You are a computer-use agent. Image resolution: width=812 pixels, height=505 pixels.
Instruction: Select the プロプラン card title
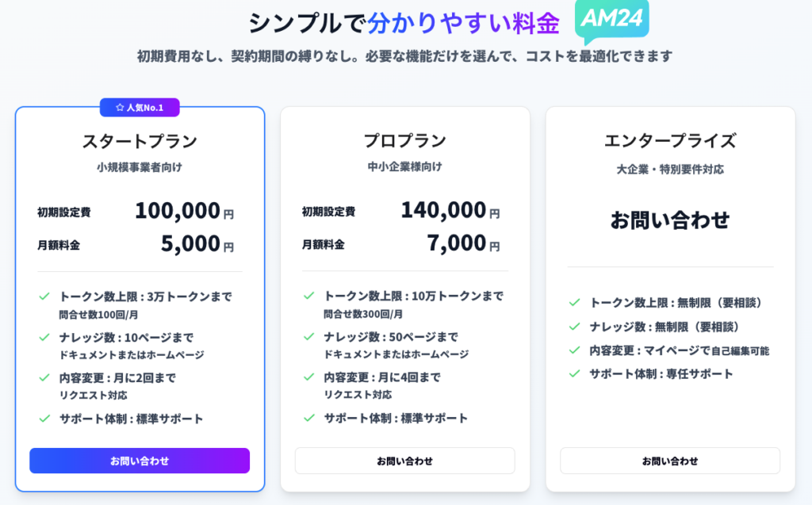tap(405, 140)
